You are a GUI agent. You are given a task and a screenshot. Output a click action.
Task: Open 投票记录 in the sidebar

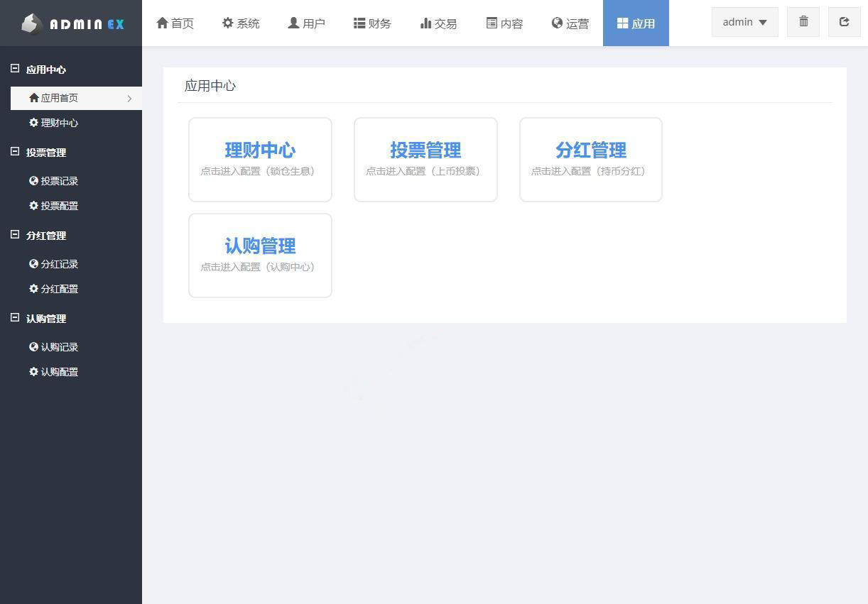point(53,181)
